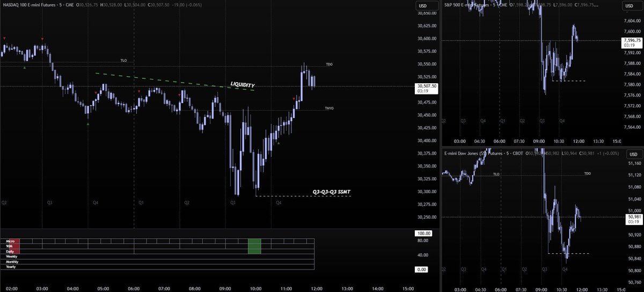Click 30,600.00 on the Nasdaq price axis
The width and height of the screenshot is (644, 292).
426,39
